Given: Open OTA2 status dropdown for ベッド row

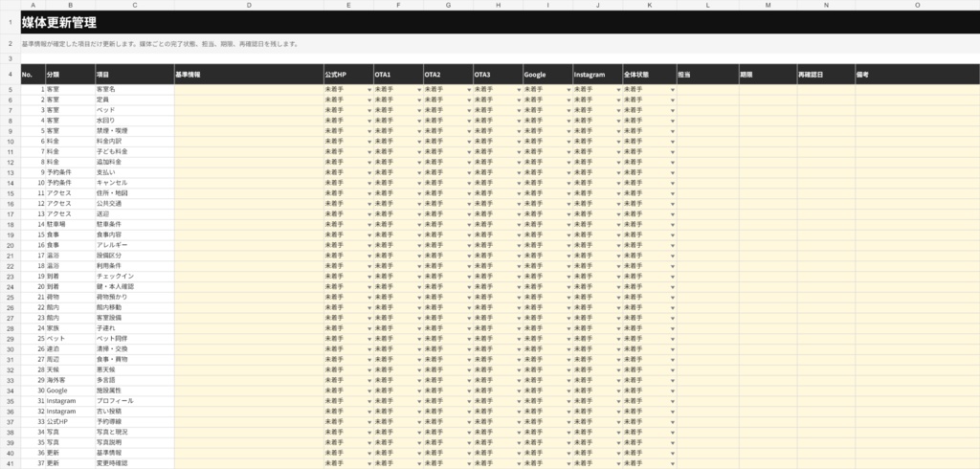Looking at the screenshot, I should point(469,110).
